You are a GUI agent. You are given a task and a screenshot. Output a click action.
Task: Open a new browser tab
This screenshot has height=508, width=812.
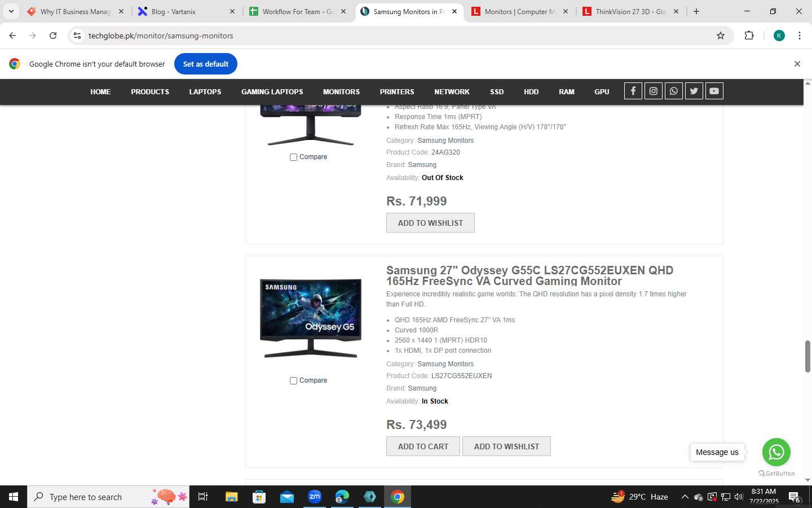(696, 11)
